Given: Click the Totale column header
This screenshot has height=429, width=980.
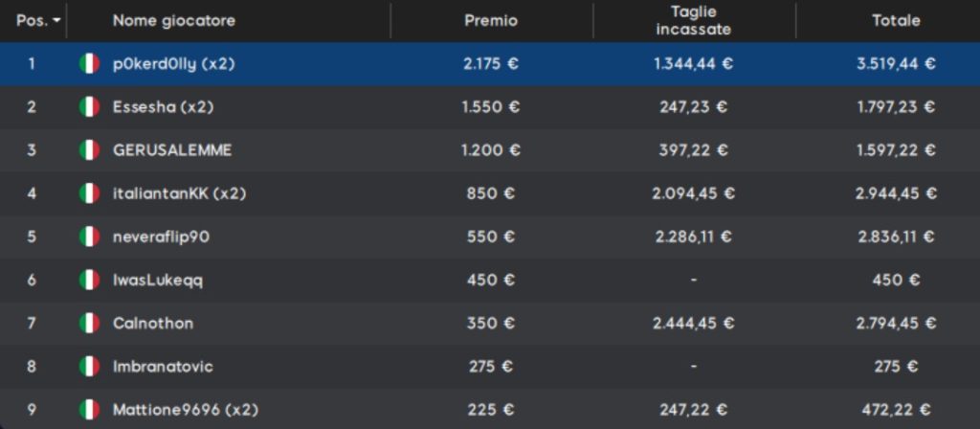Looking at the screenshot, I should coord(896,21).
